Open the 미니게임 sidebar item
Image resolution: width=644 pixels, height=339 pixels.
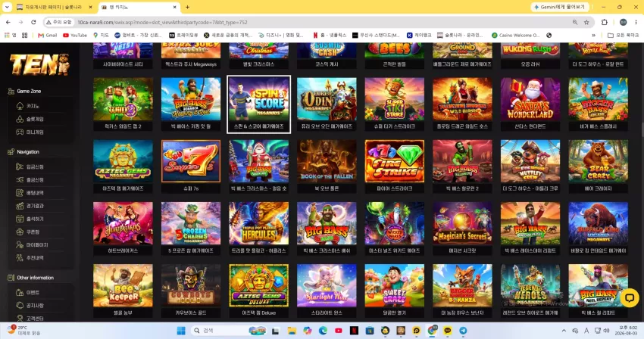pyautogui.click(x=35, y=132)
